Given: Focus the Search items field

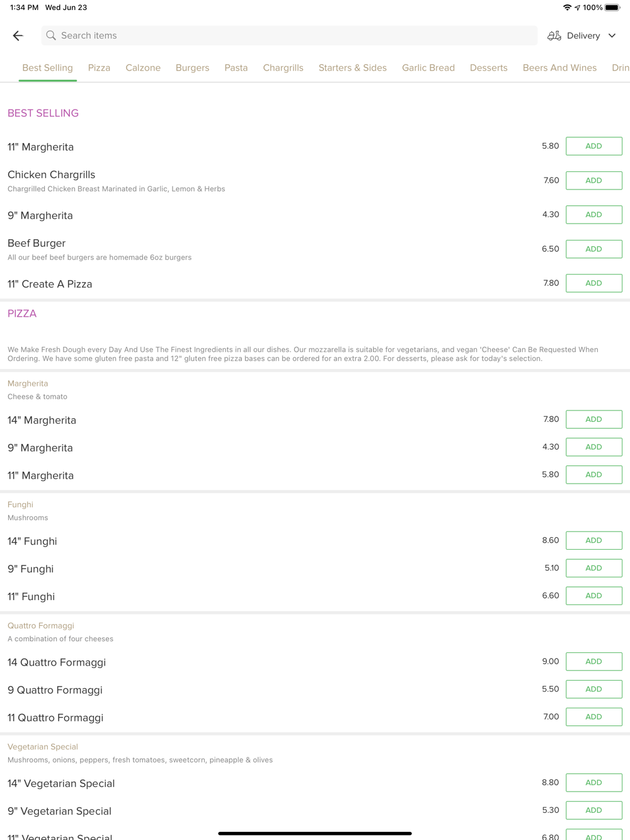Looking at the screenshot, I should point(290,36).
